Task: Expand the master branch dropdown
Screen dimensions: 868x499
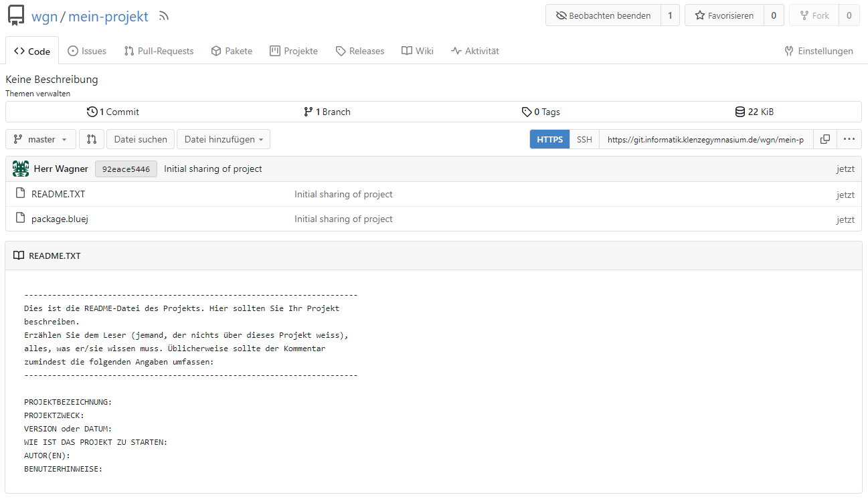Action: coord(41,139)
